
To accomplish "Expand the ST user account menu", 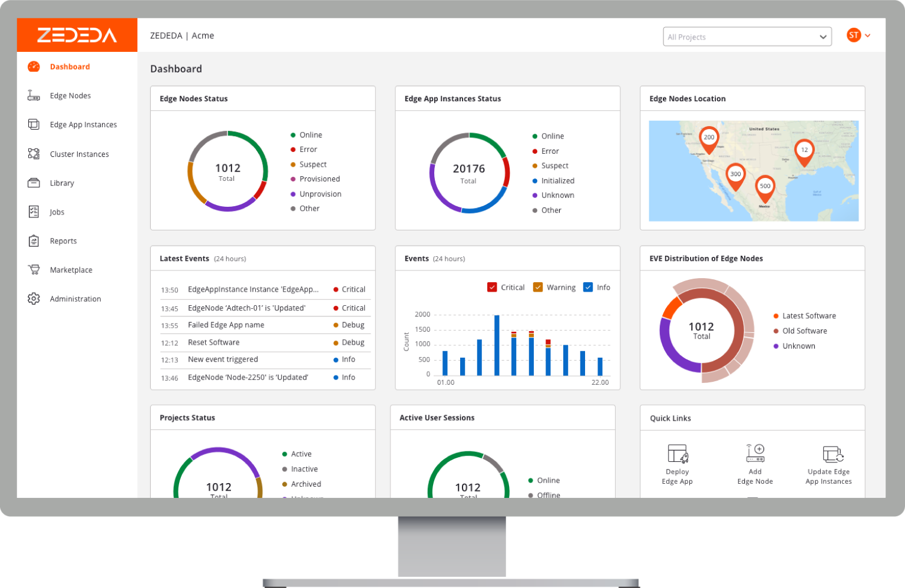I will tap(858, 35).
